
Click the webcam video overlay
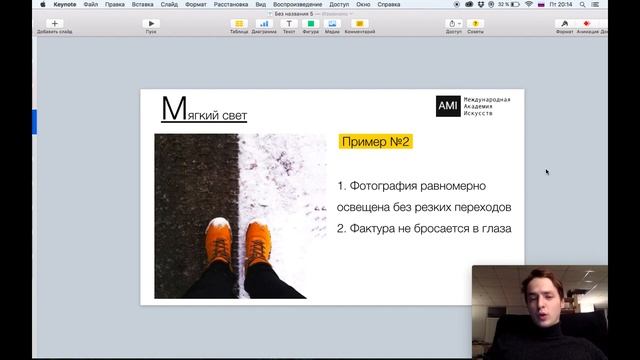540,312
